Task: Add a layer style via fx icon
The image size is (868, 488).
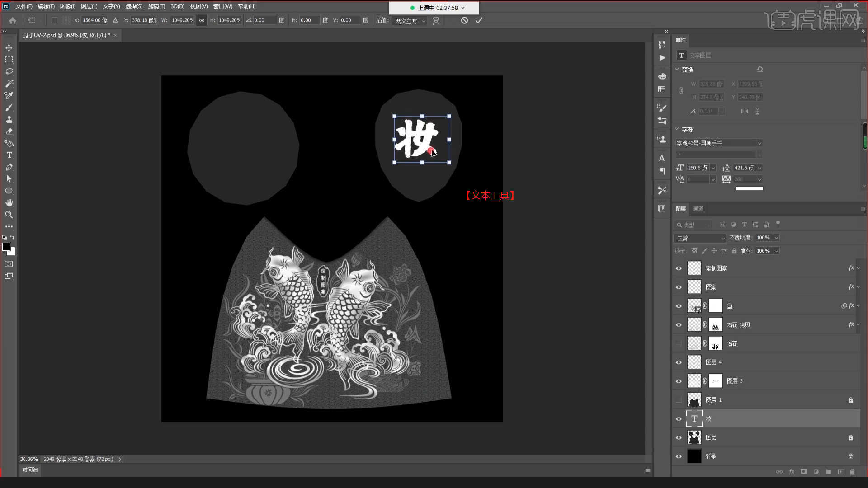Action: [x=792, y=472]
